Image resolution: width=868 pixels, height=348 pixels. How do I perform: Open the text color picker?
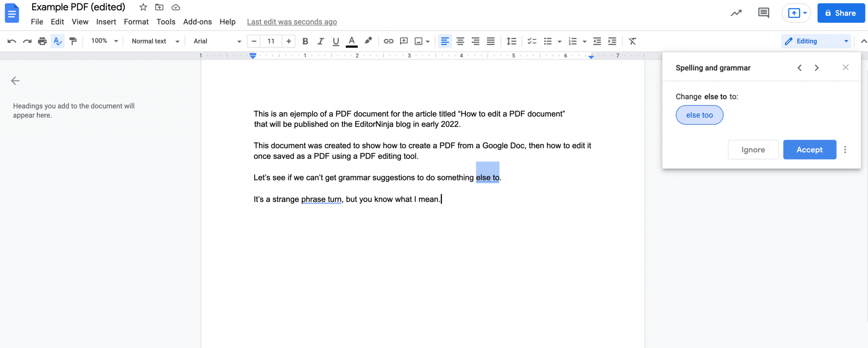pyautogui.click(x=351, y=41)
